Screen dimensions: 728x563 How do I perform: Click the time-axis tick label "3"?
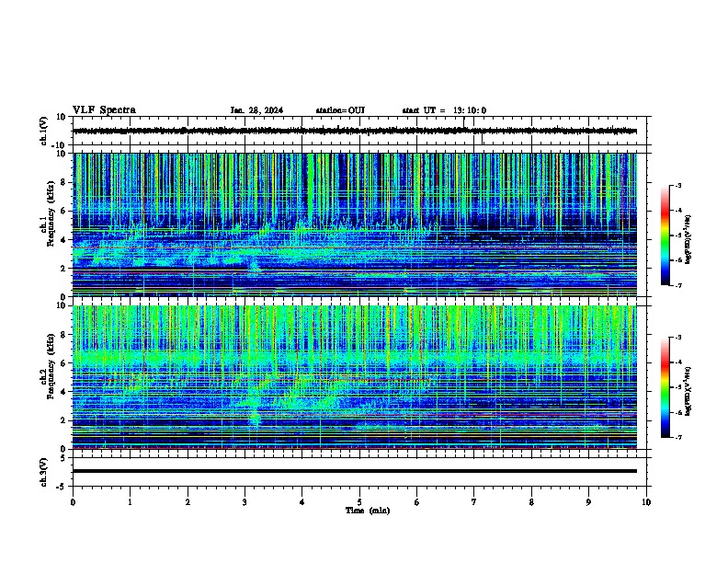coord(245,502)
